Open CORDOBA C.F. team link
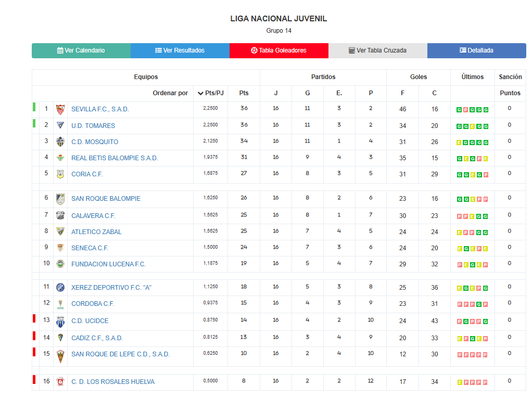This screenshot has height=399, width=532. (93, 304)
